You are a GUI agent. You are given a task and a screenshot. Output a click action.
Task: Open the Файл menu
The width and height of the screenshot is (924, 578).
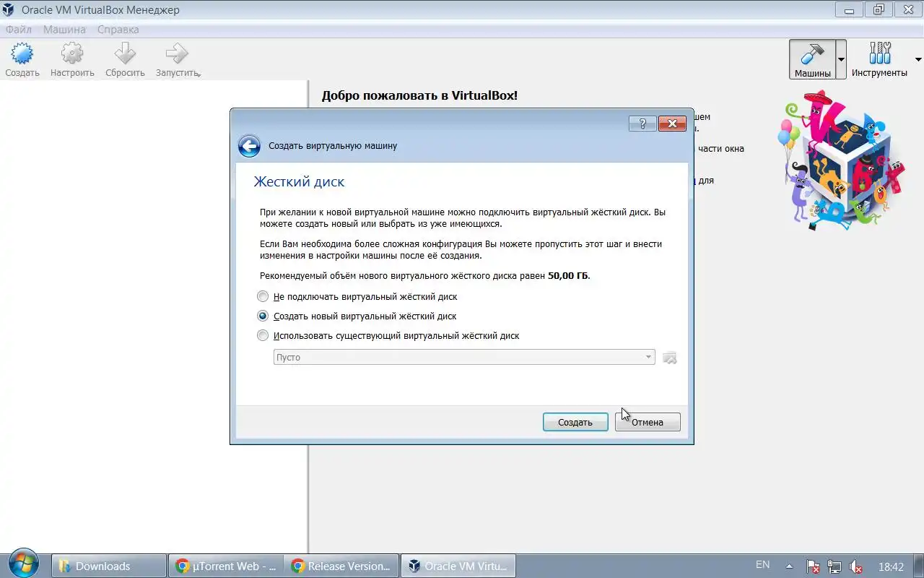tap(19, 30)
